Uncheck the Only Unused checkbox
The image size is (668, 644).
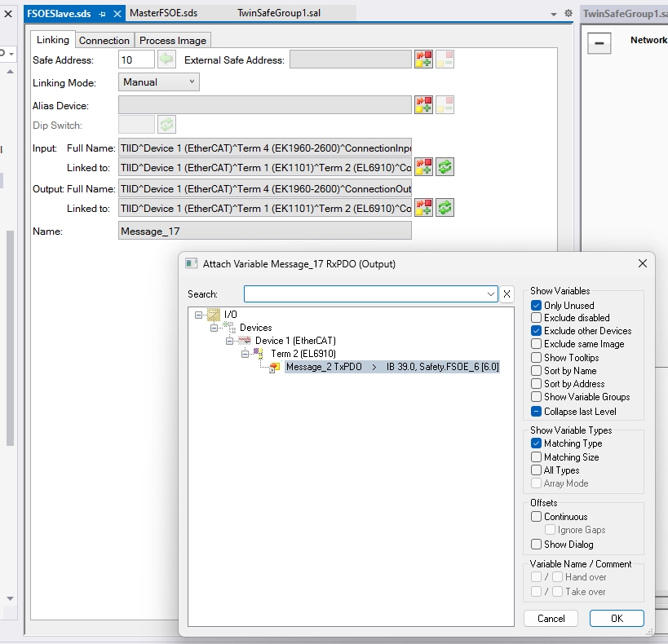(536, 305)
